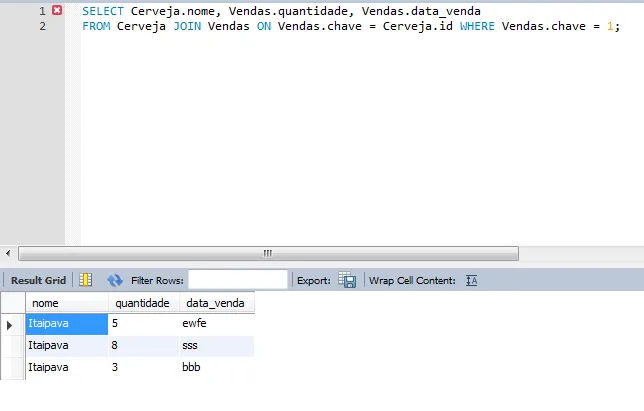The width and height of the screenshot is (644, 411).
Task: Select quantidade cell with value 5
Action: coord(143,324)
